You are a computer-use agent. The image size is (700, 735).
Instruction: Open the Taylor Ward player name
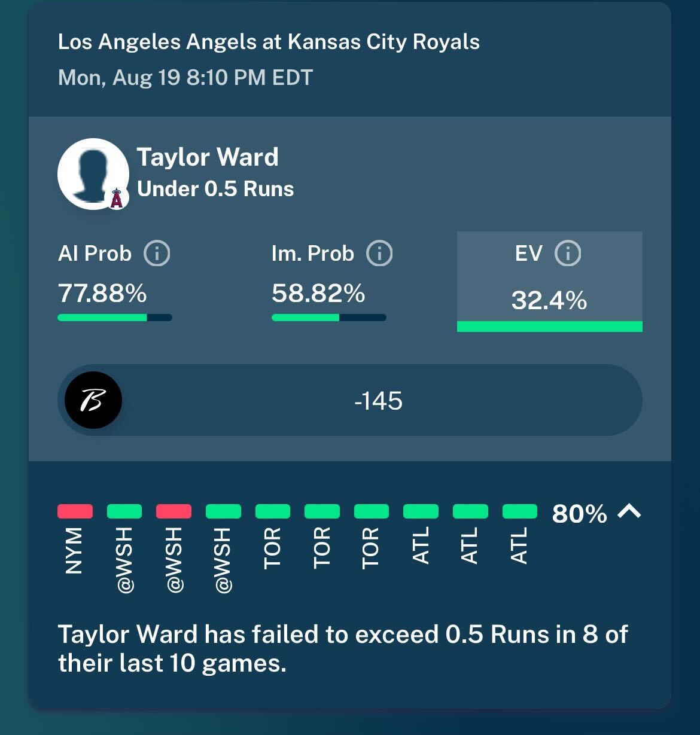tap(208, 157)
